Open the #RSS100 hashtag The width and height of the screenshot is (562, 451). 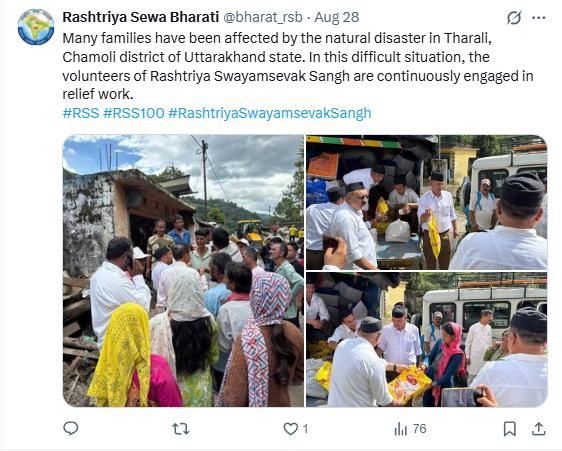(x=134, y=113)
